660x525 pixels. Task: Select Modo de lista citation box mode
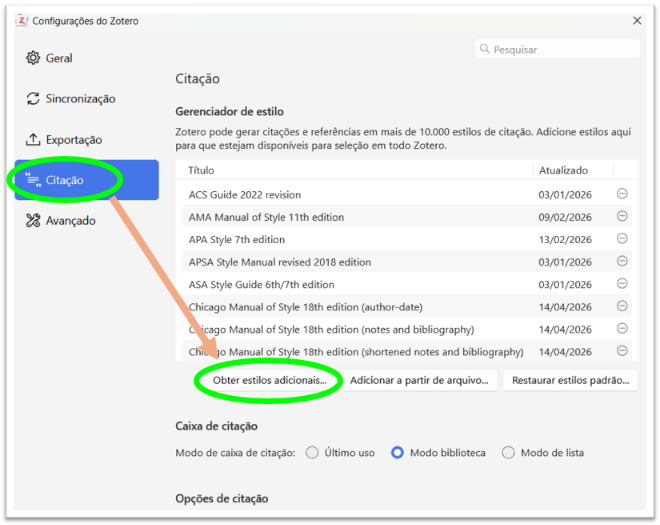pyautogui.click(x=508, y=453)
